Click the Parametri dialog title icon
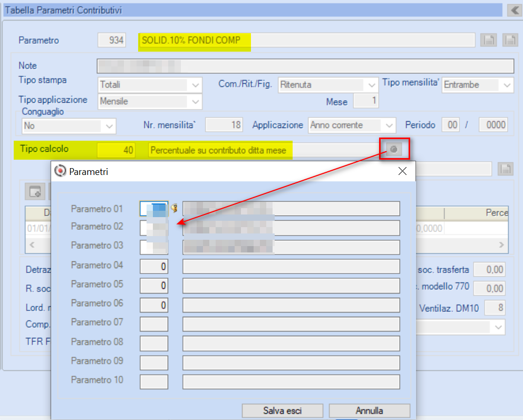Image resolution: width=523 pixels, height=420 pixels. coord(61,171)
